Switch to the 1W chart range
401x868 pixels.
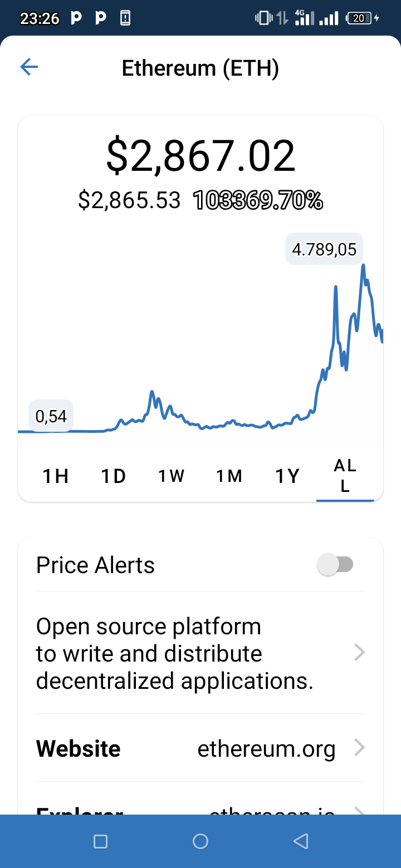(x=171, y=476)
